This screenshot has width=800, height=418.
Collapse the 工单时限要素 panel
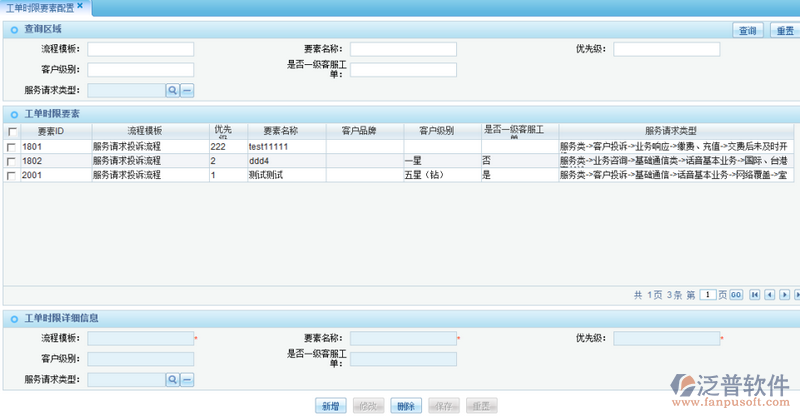pos(14,113)
